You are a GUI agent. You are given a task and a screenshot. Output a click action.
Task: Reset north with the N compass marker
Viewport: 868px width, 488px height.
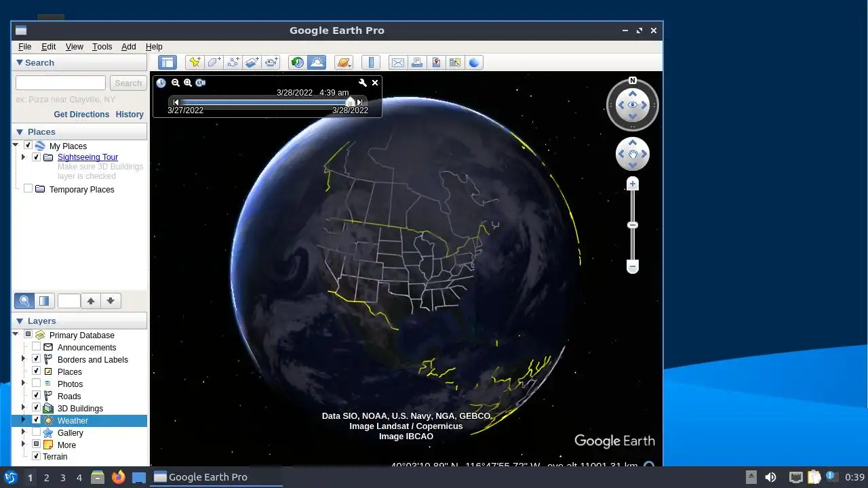tap(633, 80)
